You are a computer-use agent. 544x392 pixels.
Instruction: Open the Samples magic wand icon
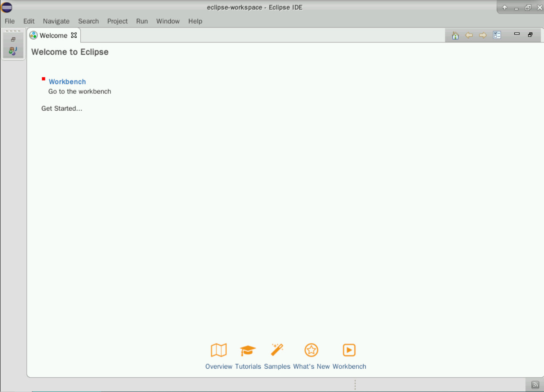(x=277, y=350)
